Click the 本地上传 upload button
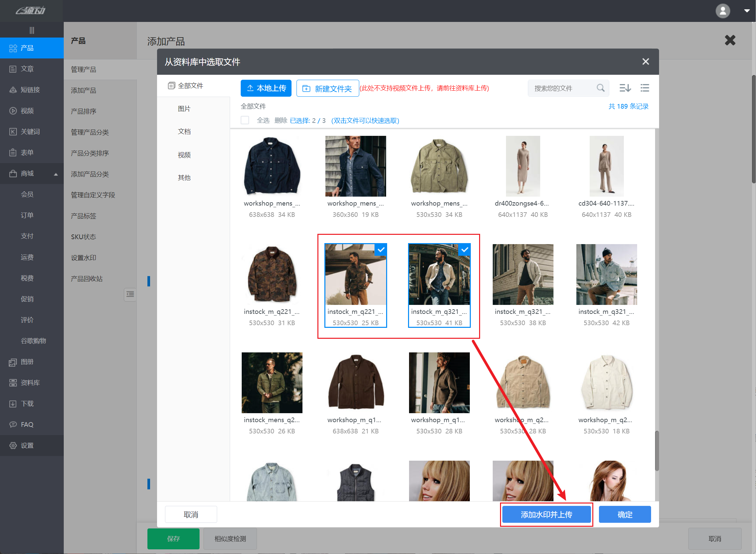This screenshot has width=756, height=554. (266, 88)
